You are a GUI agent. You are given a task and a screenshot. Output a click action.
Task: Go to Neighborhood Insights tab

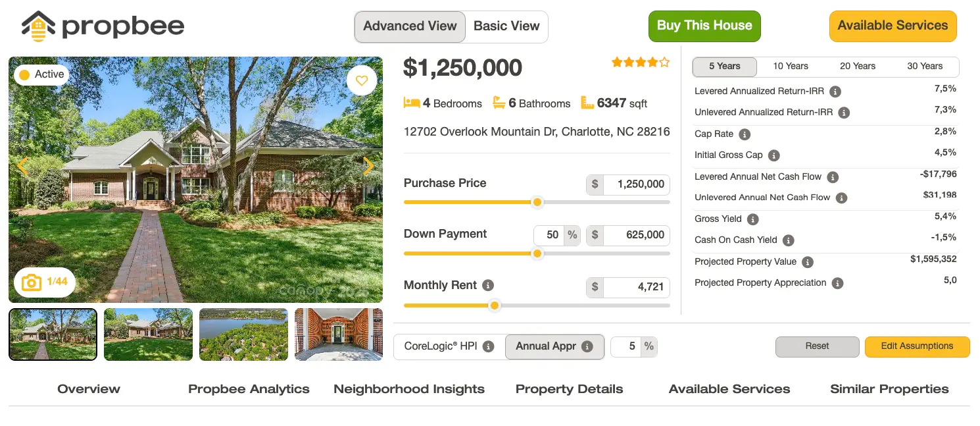tap(409, 389)
